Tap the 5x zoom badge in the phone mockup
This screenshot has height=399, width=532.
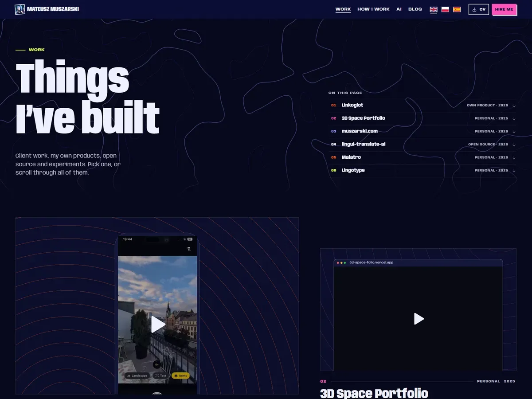click(157, 364)
